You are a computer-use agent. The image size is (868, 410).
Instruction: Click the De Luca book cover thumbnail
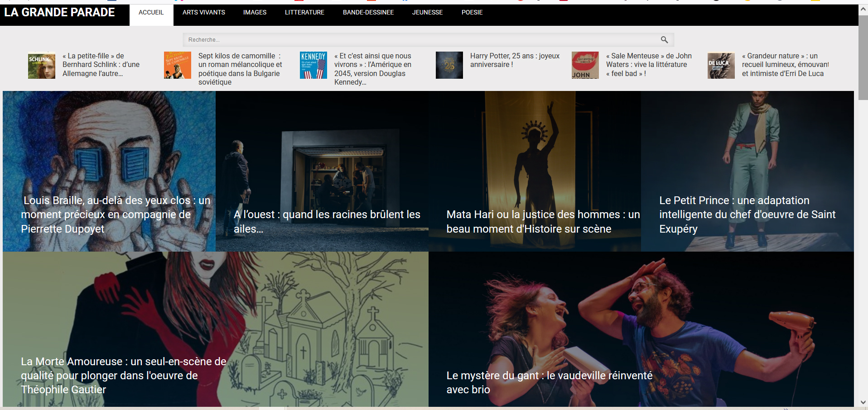(721, 65)
